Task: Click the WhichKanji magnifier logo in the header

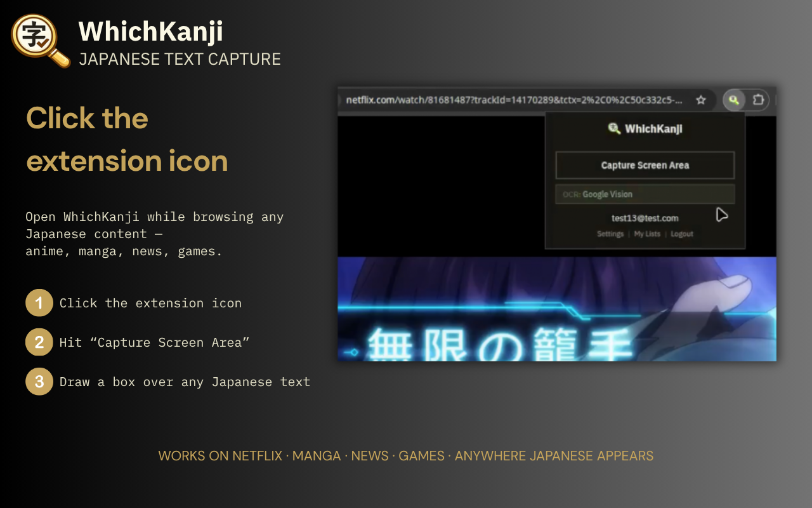Action: pyautogui.click(x=41, y=41)
